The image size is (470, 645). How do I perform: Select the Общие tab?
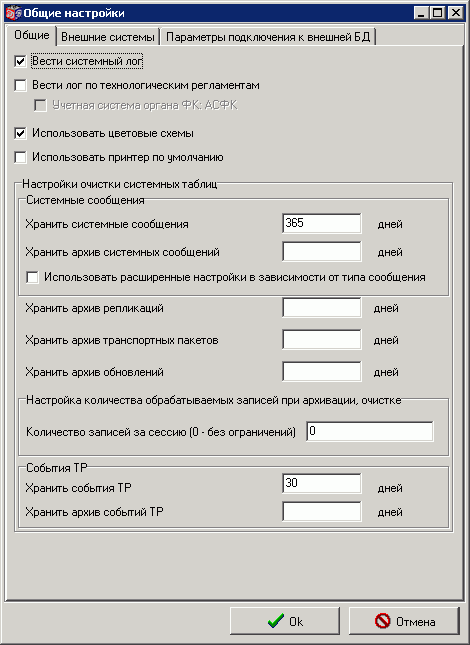(x=32, y=35)
